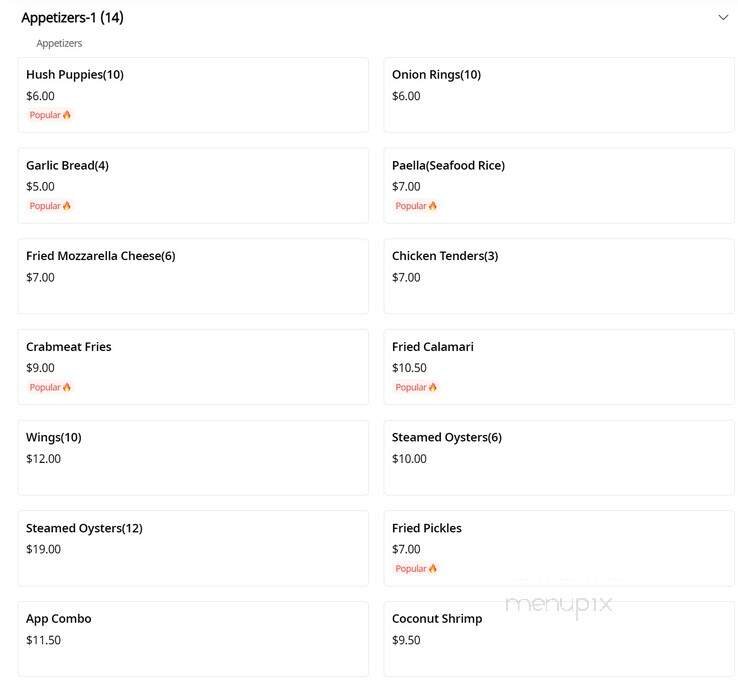Click the menupix watermark logo
Screen dimensions: 738x687
click(558, 604)
